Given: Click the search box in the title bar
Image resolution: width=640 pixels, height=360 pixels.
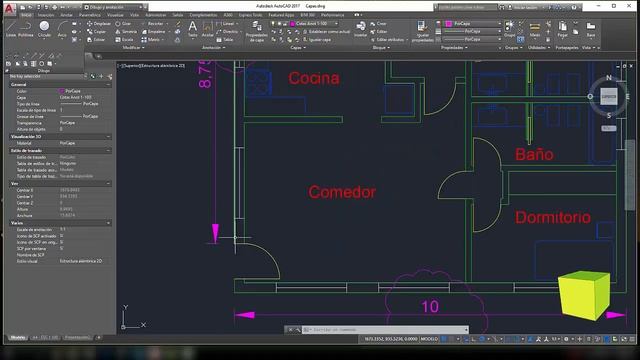Looking at the screenshot, I should [x=467, y=7].
